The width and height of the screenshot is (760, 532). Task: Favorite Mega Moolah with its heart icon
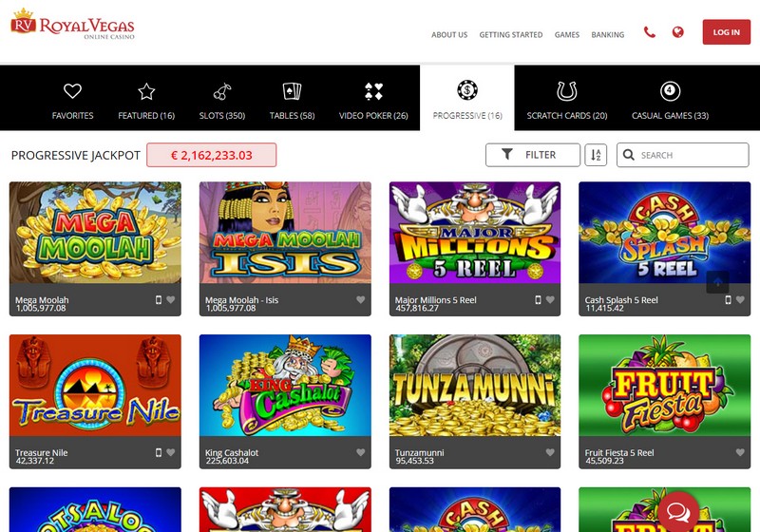click(x=171, y=300)
